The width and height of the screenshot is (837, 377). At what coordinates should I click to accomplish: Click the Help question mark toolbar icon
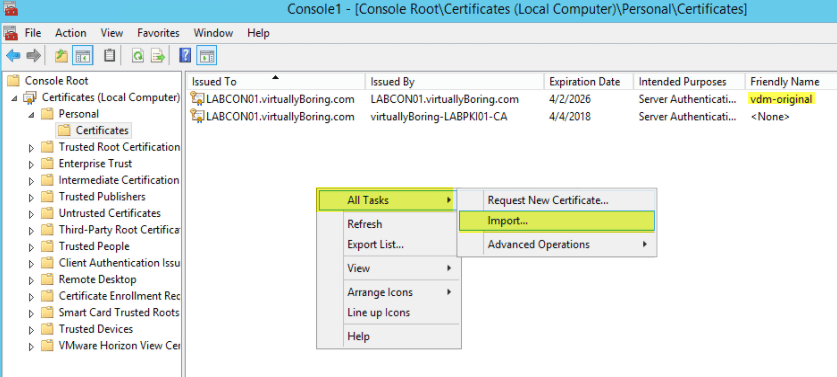pyautogui.click(x=185, y=55)
